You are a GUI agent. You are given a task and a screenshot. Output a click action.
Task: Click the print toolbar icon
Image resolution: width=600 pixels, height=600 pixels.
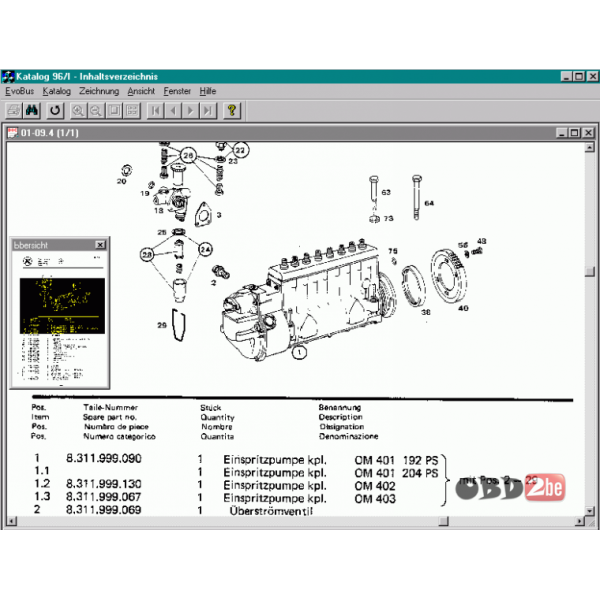point(13,111)
